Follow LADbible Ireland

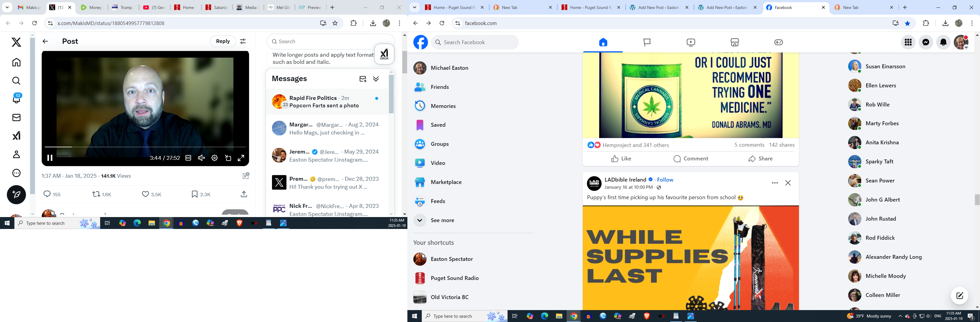coord(665,179)
